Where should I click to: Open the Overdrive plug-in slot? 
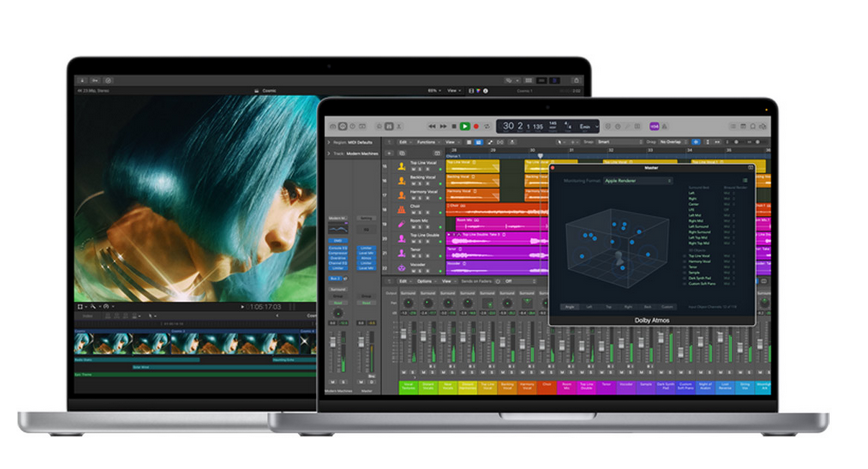(x=338, y=258)
